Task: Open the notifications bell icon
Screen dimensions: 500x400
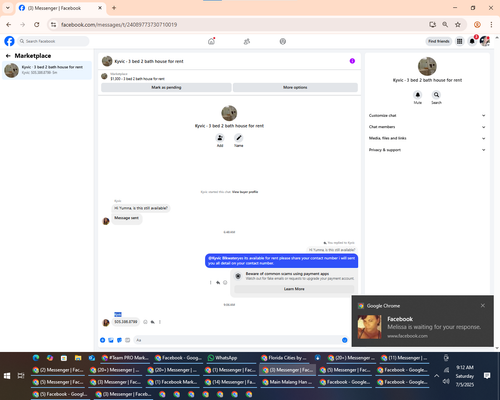Action: 472,41
